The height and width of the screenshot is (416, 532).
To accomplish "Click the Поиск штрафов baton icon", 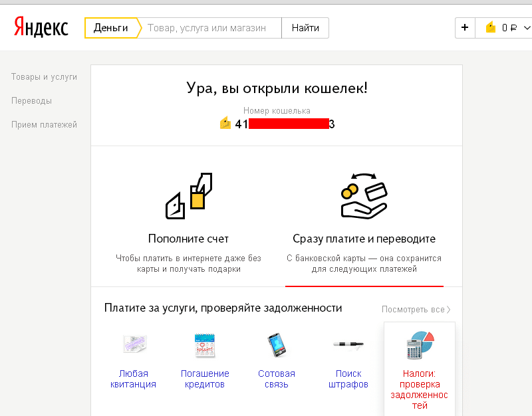I will click(x=348, y=344).
